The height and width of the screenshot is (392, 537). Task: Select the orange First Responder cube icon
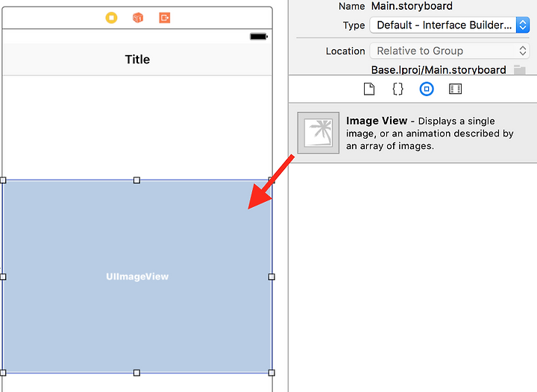pos(138,17)
